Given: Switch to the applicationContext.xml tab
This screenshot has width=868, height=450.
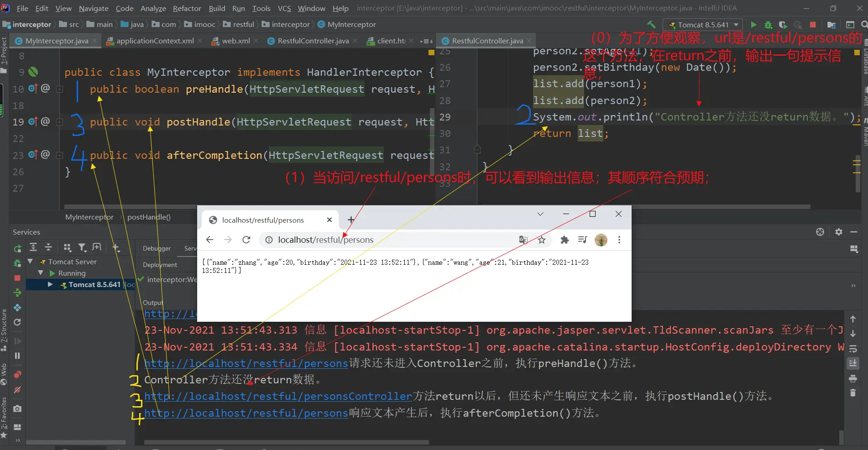Looking at the screenshot, I should pos(155,41).
